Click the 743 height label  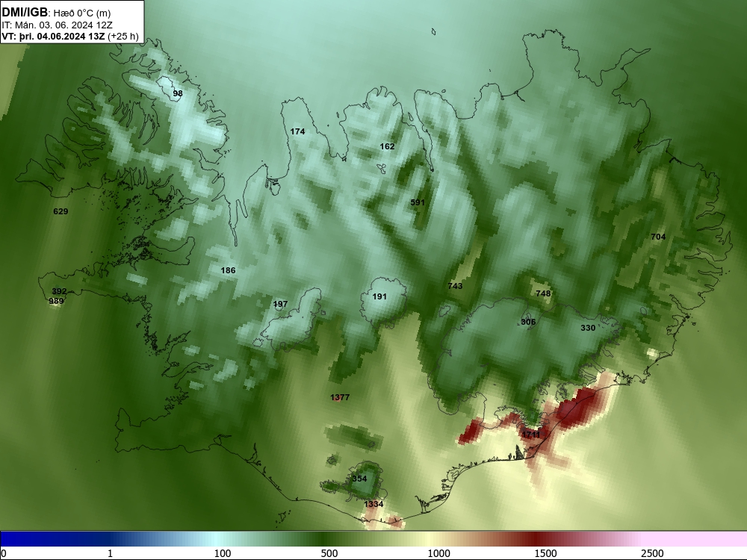[x=455, y=286]
